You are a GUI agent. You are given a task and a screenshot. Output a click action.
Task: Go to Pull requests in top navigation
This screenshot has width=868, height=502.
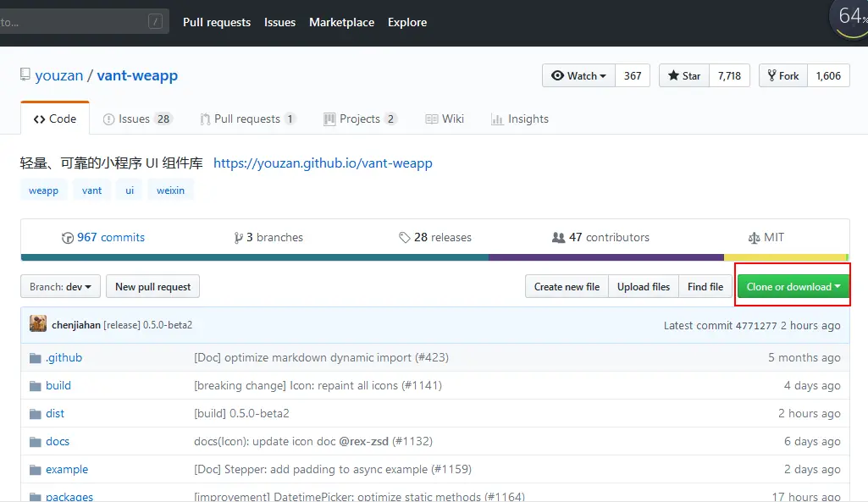(x=217, y=22)
